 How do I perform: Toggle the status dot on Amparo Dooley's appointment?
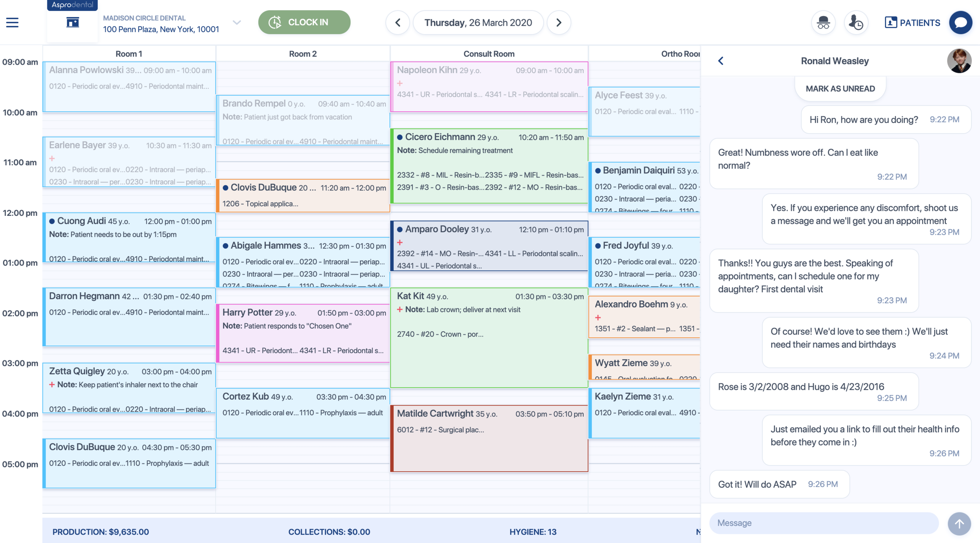pos(400,229)
